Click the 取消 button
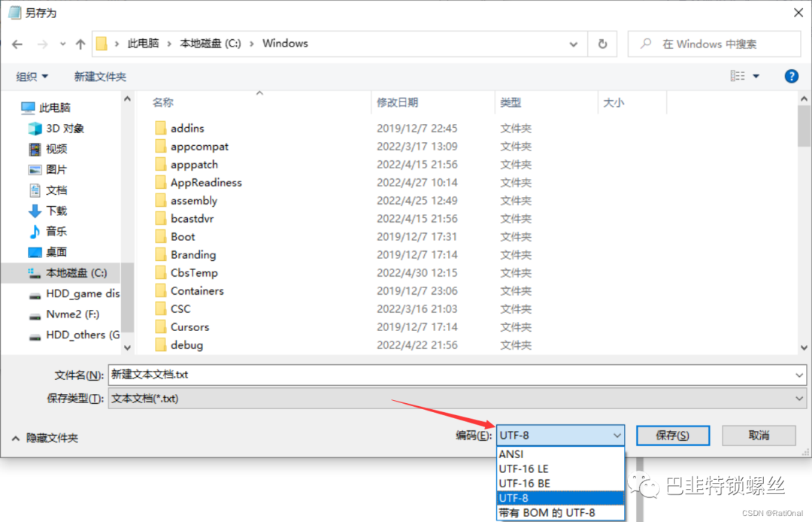 [x=759, y=436]
